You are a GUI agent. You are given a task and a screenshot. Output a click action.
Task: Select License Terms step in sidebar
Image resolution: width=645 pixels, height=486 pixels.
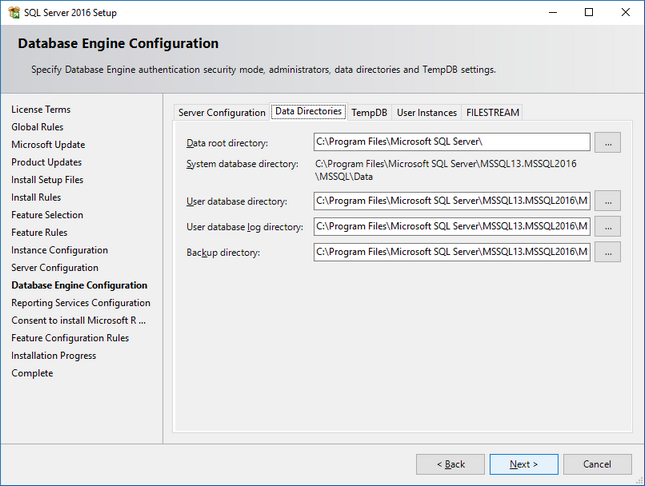(41, 109)
